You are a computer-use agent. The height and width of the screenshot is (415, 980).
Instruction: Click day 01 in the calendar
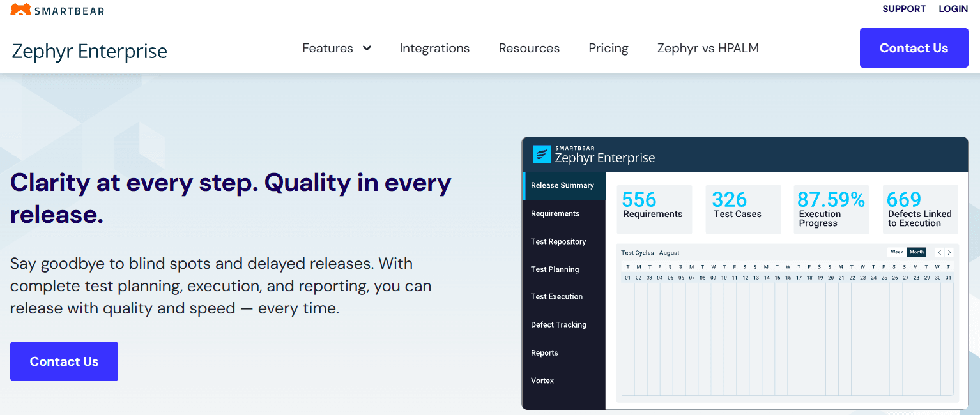pos(628,278)
